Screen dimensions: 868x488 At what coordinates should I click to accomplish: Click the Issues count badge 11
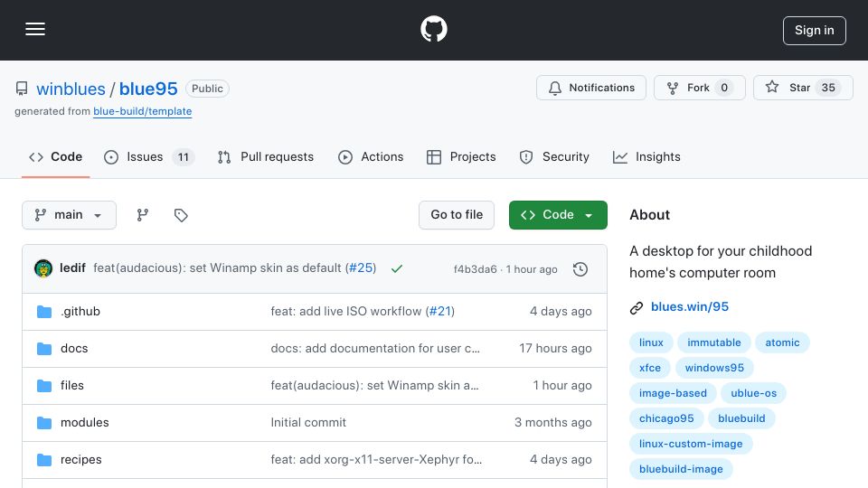point(184,157)
